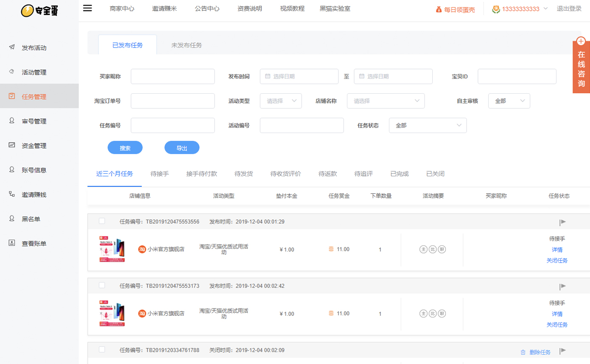Tick the checkbox for task TB2019120334761788
This screenshot has height=364, width=590.
click(x=102, y=350)
